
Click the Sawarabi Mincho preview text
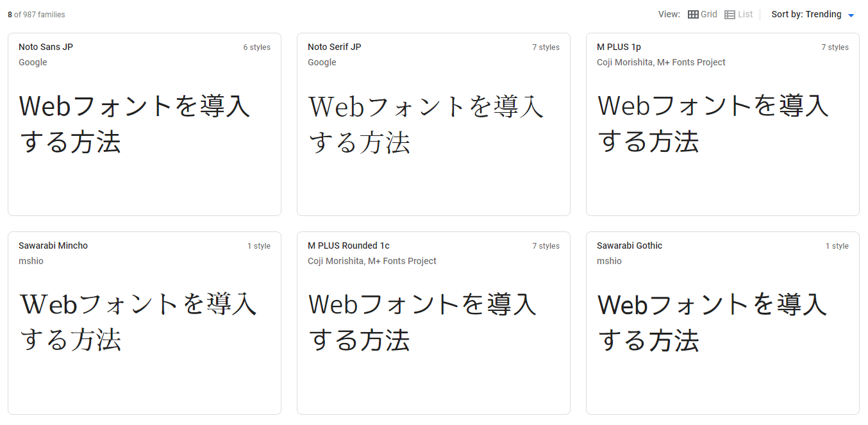(x=138, y=322)
